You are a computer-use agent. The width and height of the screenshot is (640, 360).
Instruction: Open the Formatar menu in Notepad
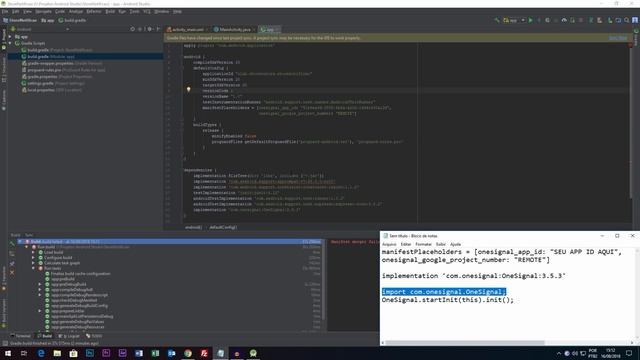(423, 244)
